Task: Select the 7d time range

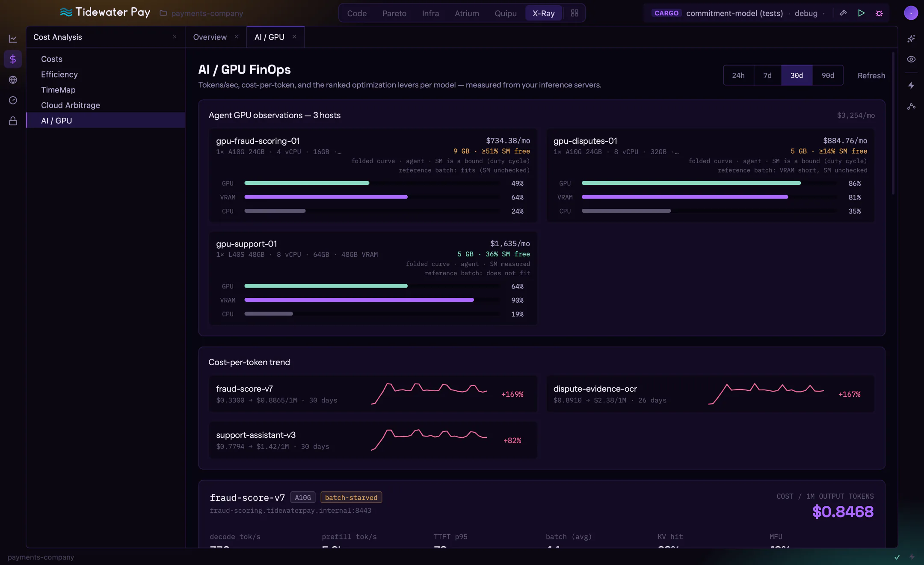Action: tap(767, 75)
